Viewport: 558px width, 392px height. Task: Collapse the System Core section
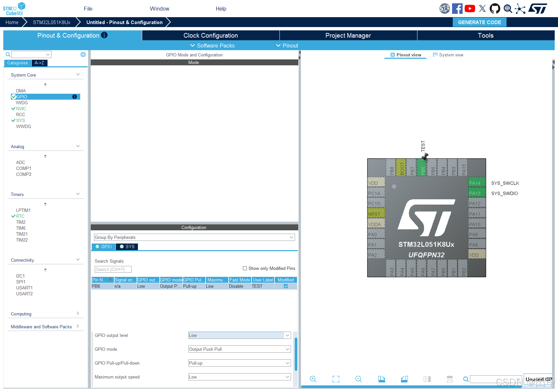[78, 75]
